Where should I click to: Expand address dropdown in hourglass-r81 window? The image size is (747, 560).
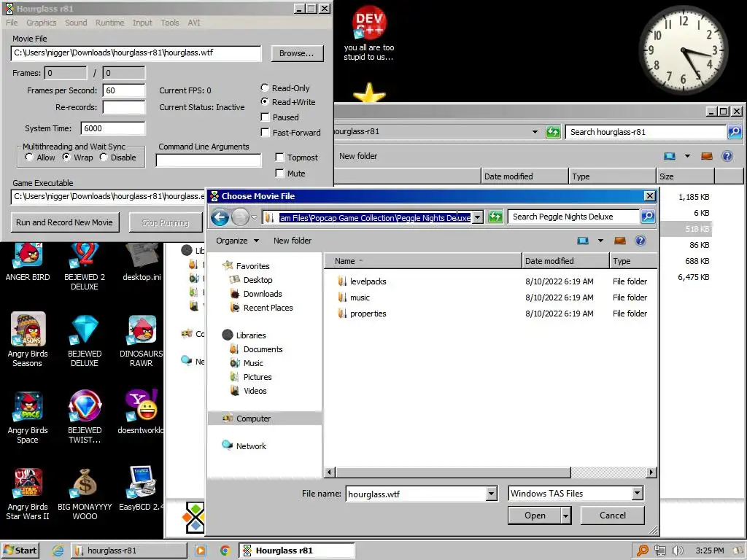[x=535, y=132]
